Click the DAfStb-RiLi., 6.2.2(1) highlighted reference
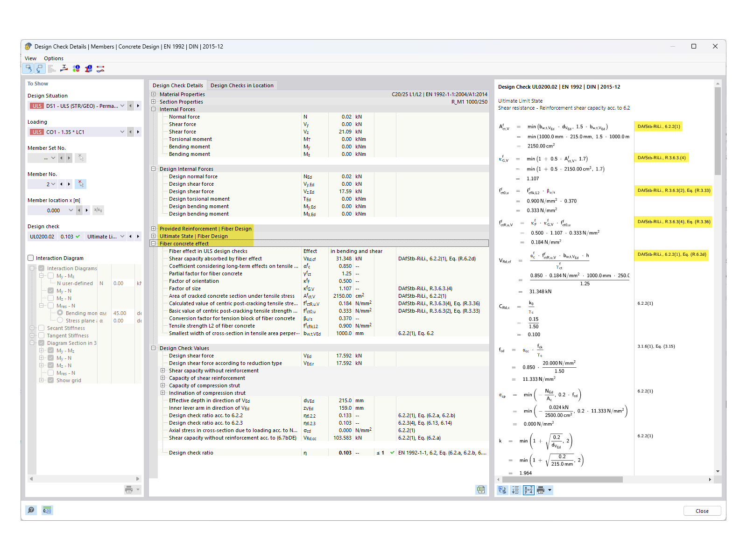 tap(658, 126)
